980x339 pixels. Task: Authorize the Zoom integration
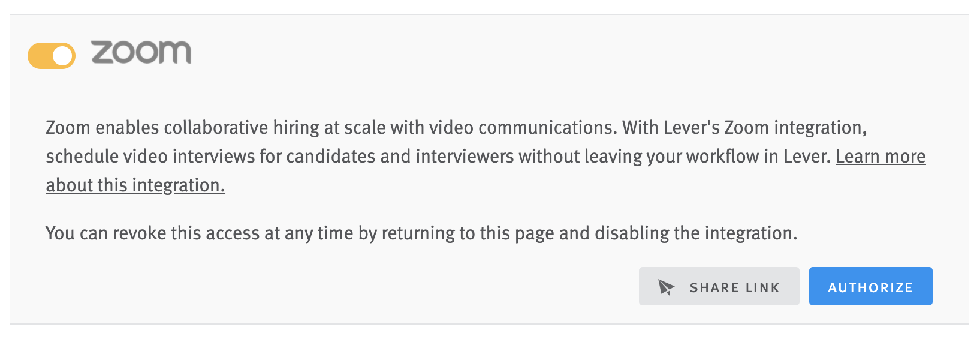coord(870,287)
